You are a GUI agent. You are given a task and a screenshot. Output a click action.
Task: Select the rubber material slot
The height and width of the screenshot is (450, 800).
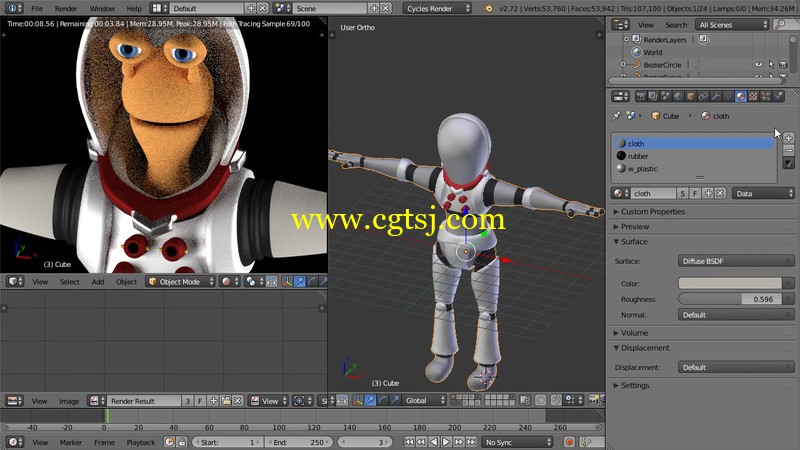tap(694, 156)
